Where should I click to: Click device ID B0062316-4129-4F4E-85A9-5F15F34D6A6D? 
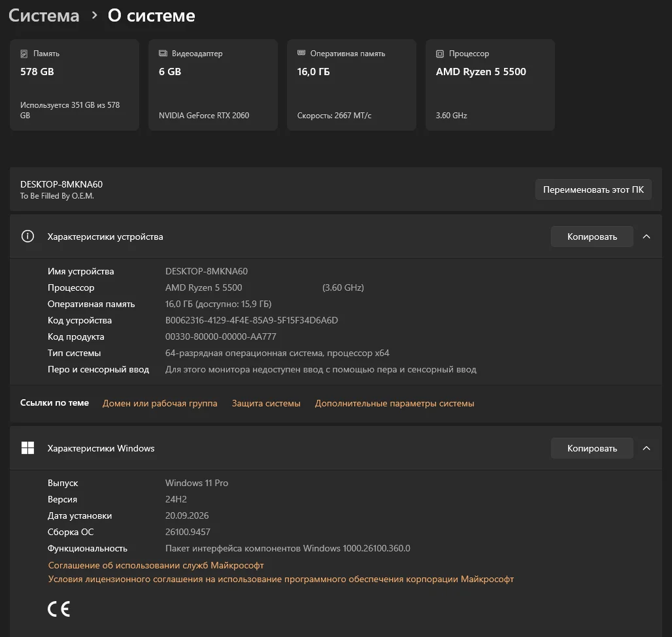[x=252, y=320]
